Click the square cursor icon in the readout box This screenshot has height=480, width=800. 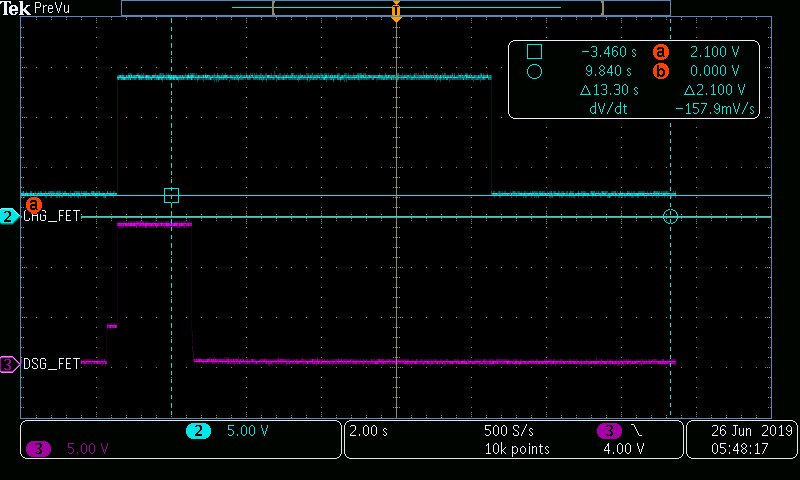coord(534,52)
